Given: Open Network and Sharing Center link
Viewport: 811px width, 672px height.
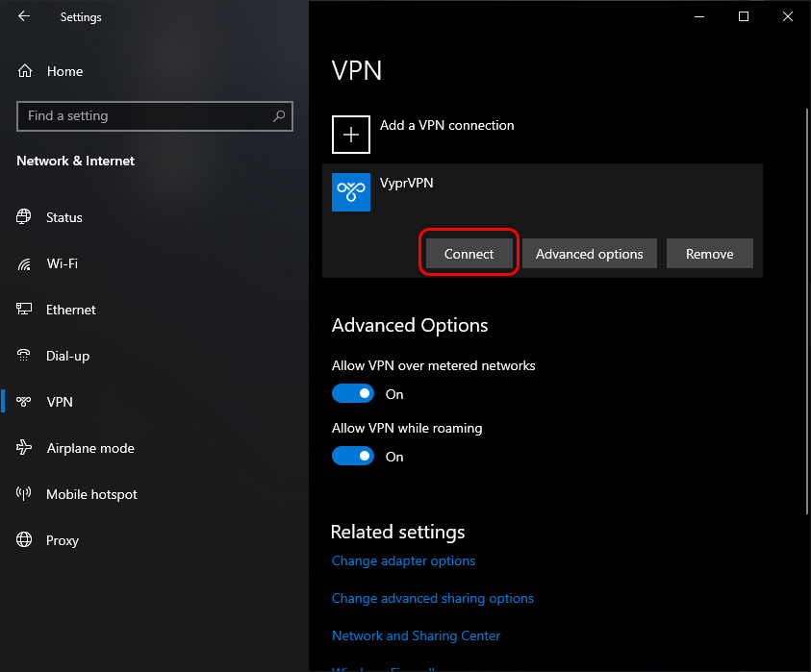Looking at the screenshot, I should click(x=416, y=635).
